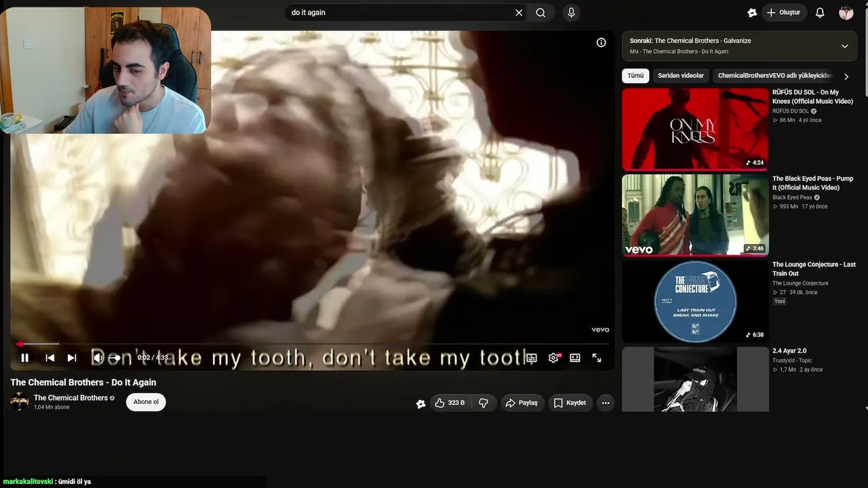Click the 'On My Knees' video title
Viewport: 868px width, 488px height.
pos(813,97)
